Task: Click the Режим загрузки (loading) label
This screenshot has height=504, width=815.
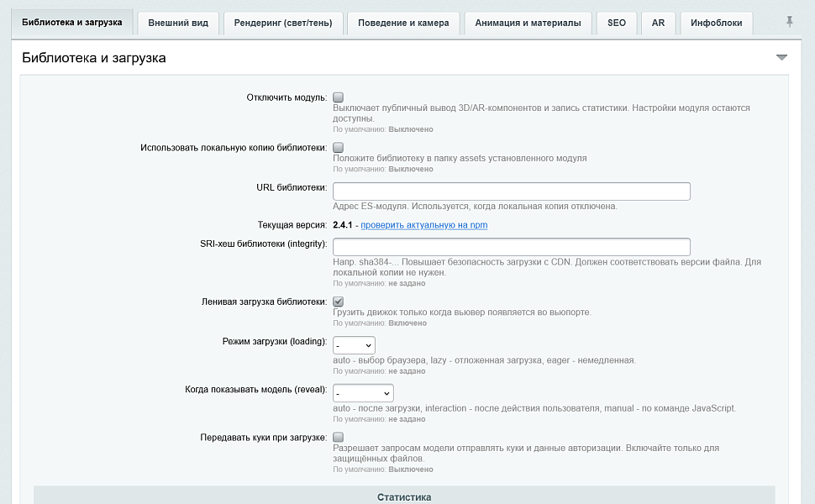Action: 275,341
